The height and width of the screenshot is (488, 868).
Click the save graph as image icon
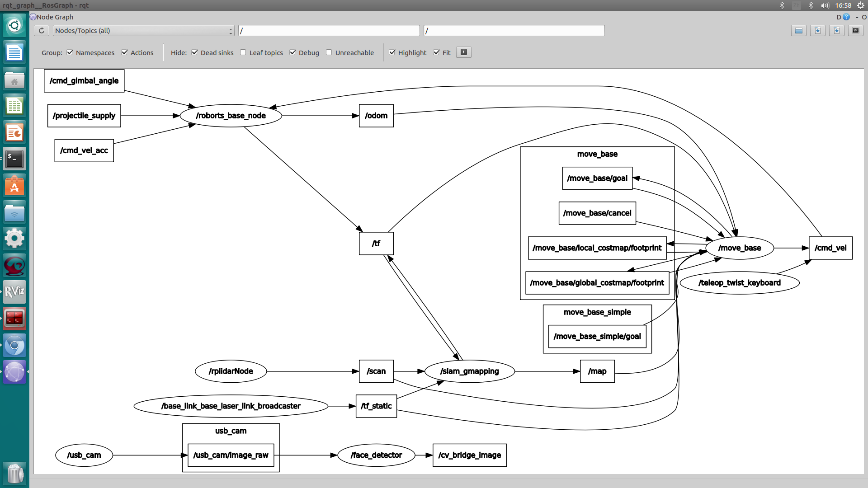click(855, 31)
